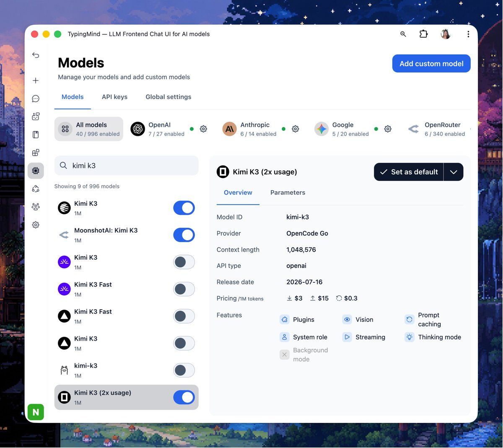The width and height of the screenshot is (503, 448).
Task: Enable the triangle-icon Kimi K3 toggle
Action: (x=184, y=343)
